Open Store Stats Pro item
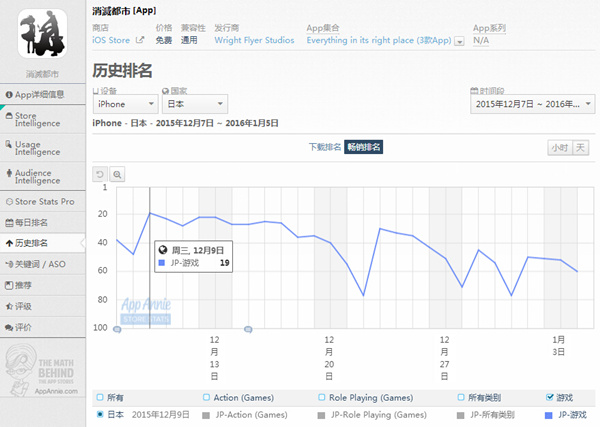Viewport: 600px width, 427px height. pos(42,202)
